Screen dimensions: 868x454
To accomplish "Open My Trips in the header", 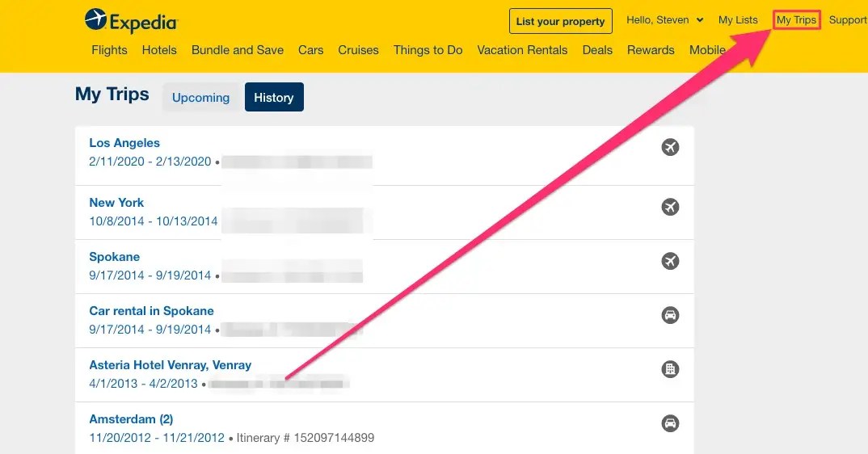I will tap(796, 20).
